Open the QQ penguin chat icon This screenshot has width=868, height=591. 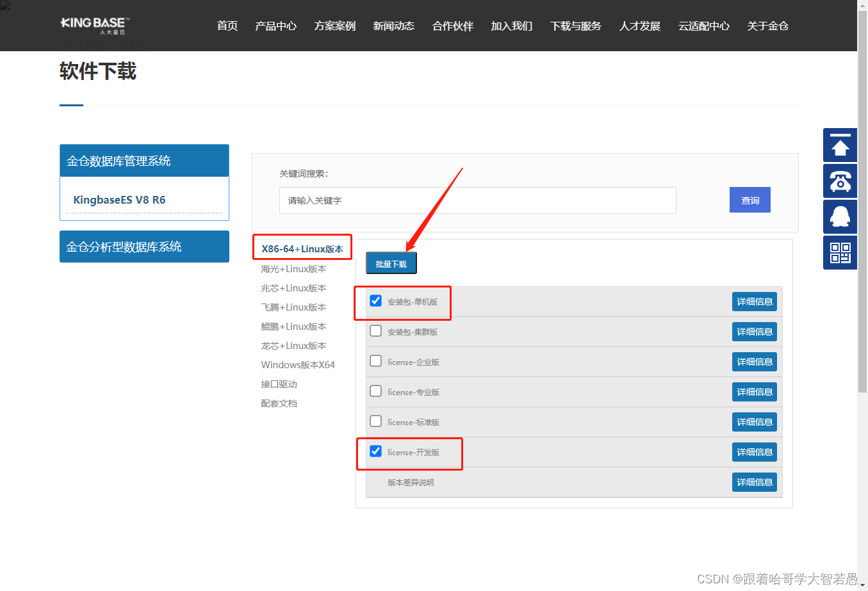(x=840, y=216)
